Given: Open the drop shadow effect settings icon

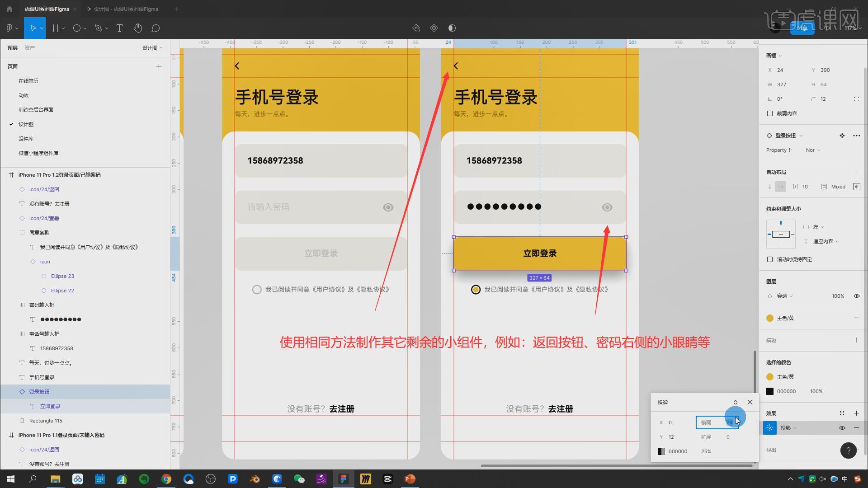Looking at the screenshot, I should [x=769, y=428].
